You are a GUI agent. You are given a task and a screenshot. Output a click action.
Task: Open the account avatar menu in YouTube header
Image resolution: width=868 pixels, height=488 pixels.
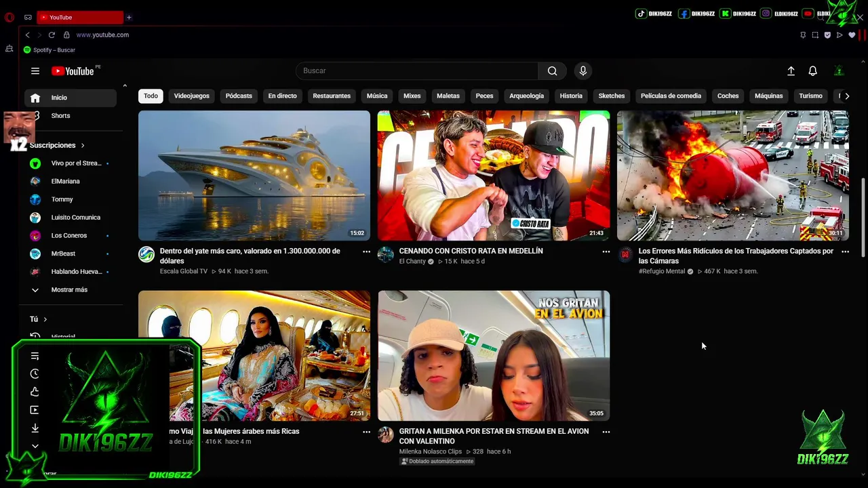tap(839, 70)
